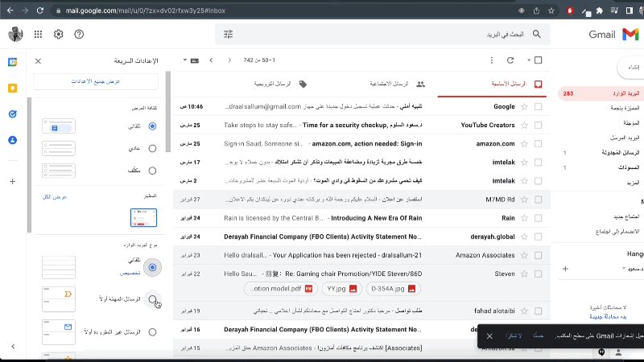Star the amazon.com email
This screenshot has width=644, height=362.
524,144
